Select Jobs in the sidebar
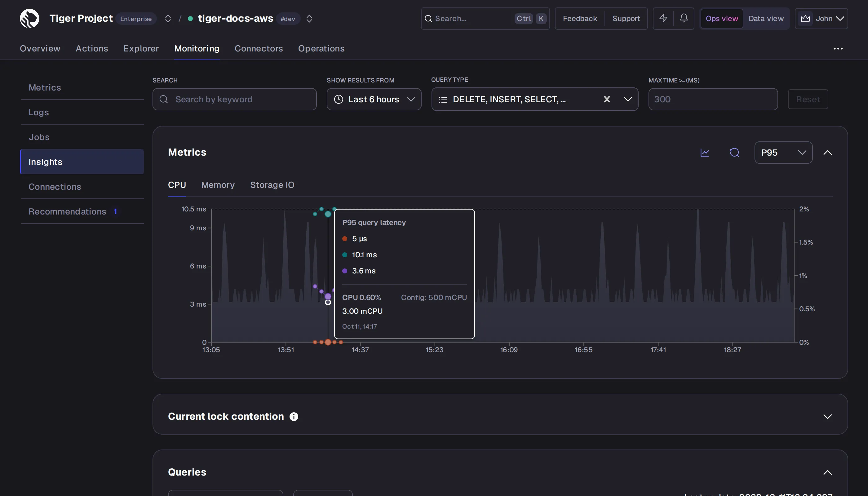 tap(82, 137)
